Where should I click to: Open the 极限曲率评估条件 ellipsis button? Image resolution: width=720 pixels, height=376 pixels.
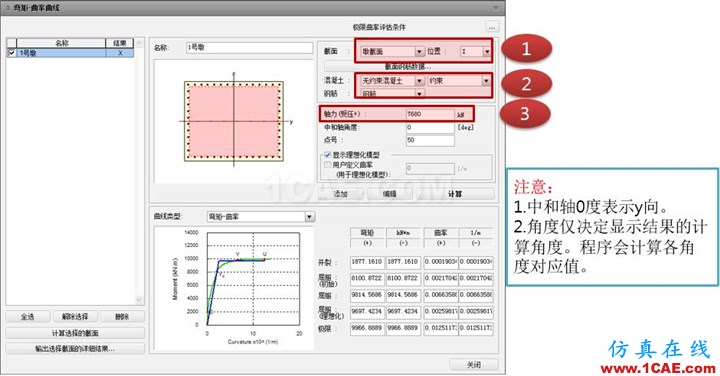492,27
